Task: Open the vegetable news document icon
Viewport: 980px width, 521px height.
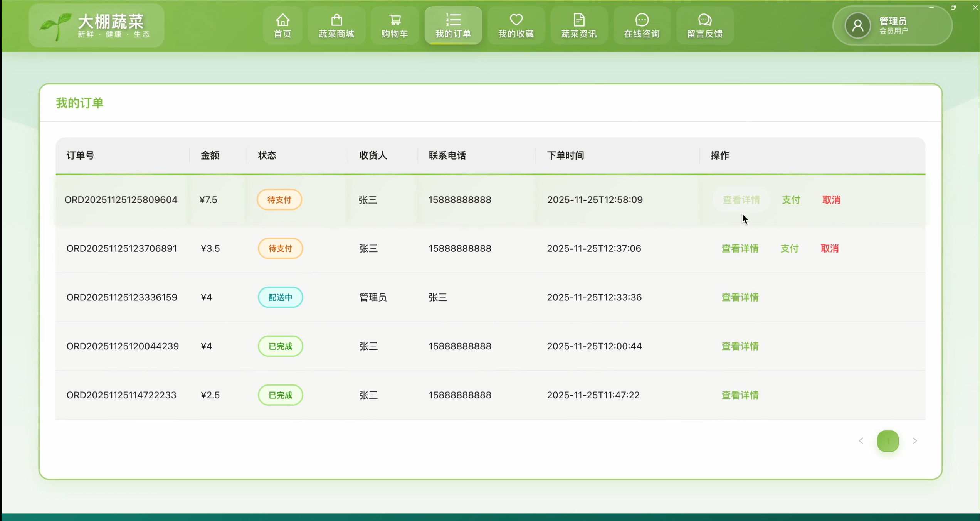Action: click(x=579, y=20)
